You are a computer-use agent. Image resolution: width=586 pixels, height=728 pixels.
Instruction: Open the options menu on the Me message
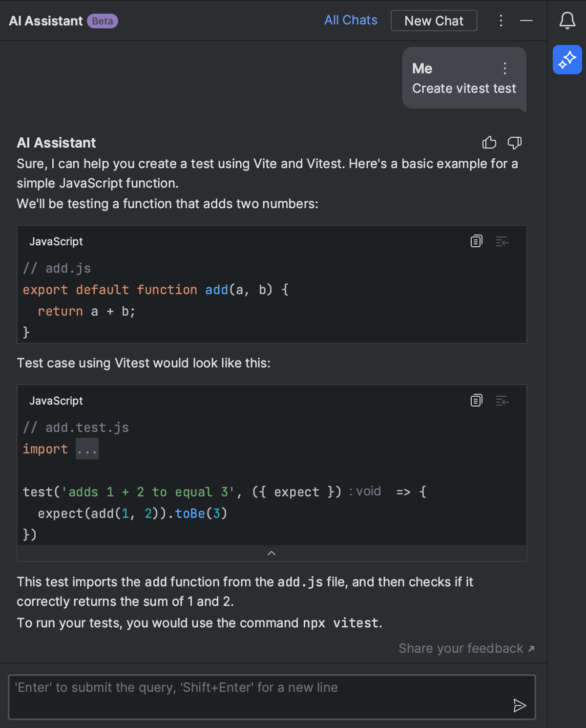tap(504, 68)
